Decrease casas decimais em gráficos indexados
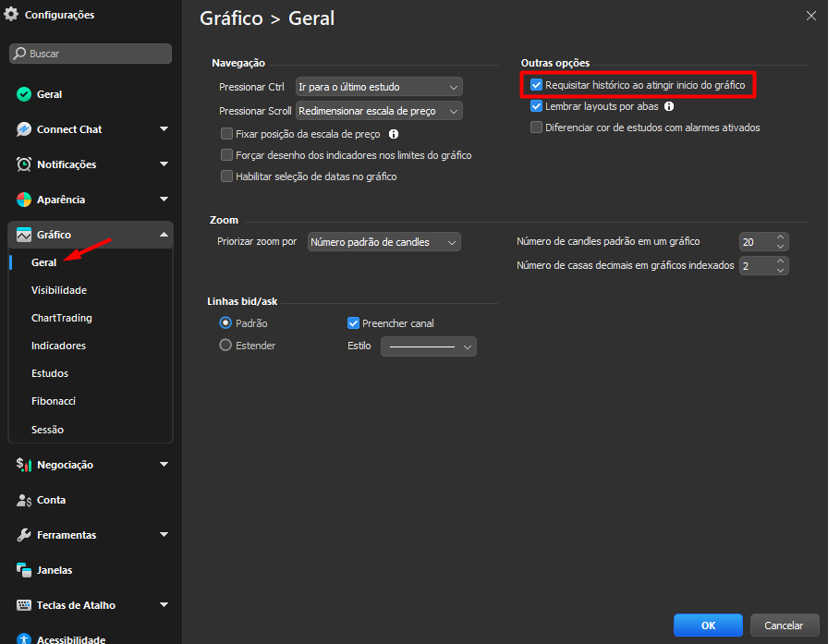Screen dimensions: 828x644 pyautogui.click(x=781, y=271)
